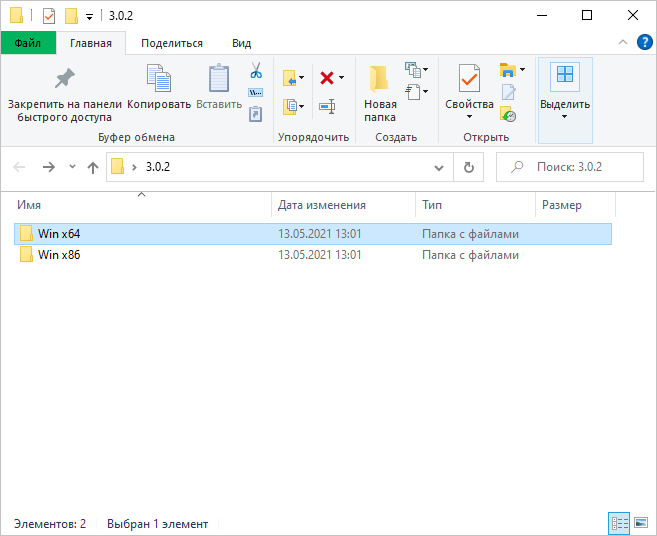Open Quick Access Toolbar customize dropdown
The width and height of the screenshot is (657, 536).
tap(89, 17)
